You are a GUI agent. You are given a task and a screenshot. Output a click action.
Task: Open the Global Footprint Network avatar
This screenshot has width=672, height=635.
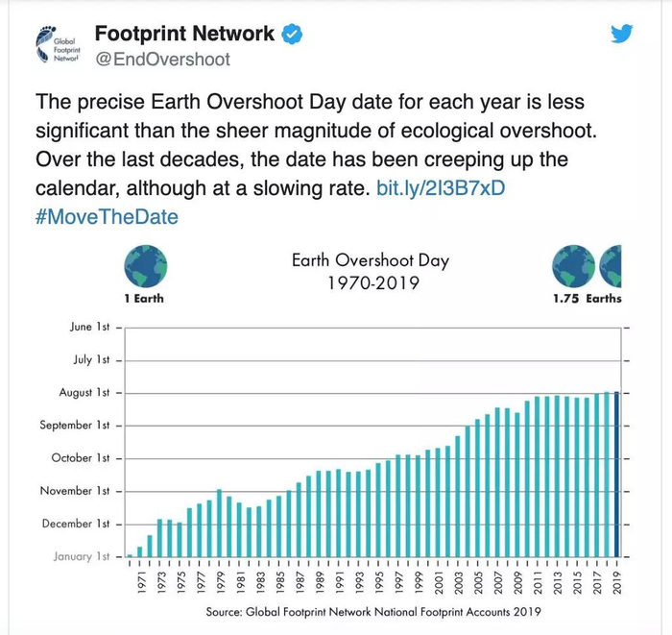[55, 46]
